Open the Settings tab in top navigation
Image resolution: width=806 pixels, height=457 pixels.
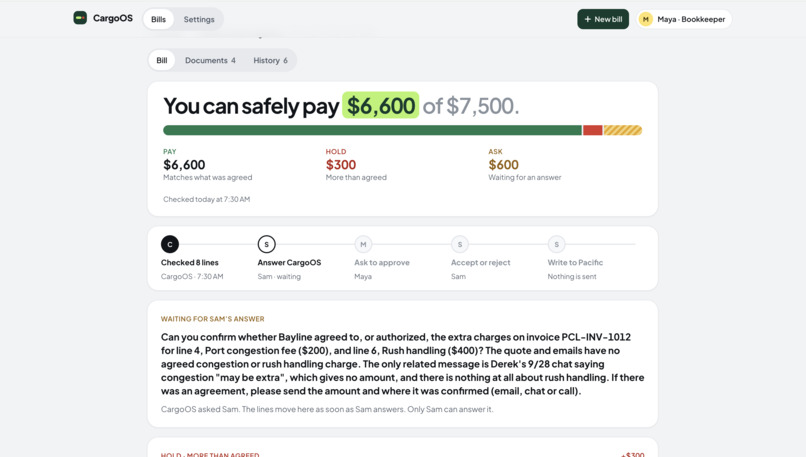tap(199, 19)
